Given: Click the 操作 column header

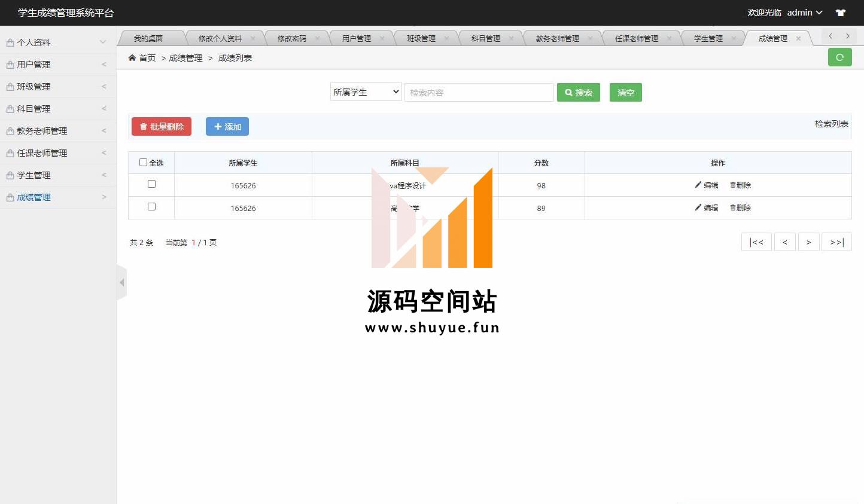Looking at the screenshot, I should [718, 163].
